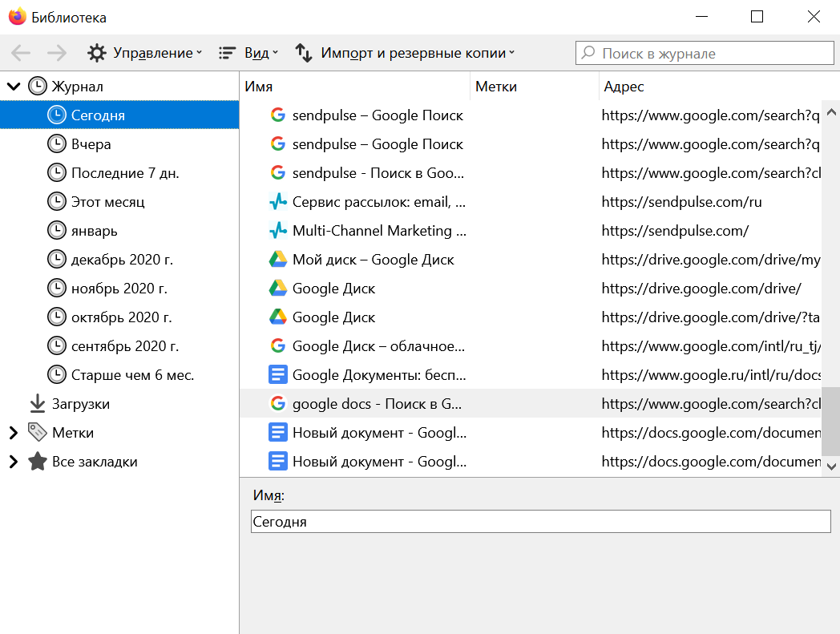Click the forward arrow navigation icon
Screen dimensions: 840x634
tap(57, 53)
